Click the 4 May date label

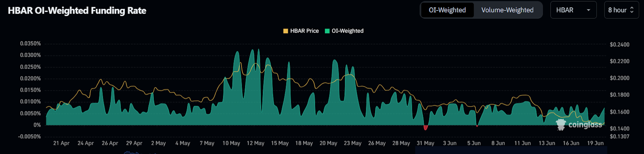coord(183,143)
